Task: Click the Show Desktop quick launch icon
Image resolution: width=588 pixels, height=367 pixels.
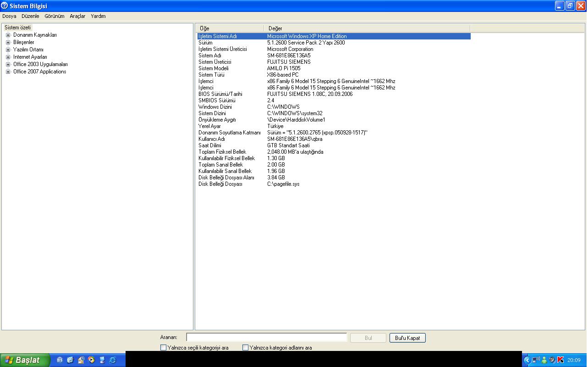Action: point(102,360)
